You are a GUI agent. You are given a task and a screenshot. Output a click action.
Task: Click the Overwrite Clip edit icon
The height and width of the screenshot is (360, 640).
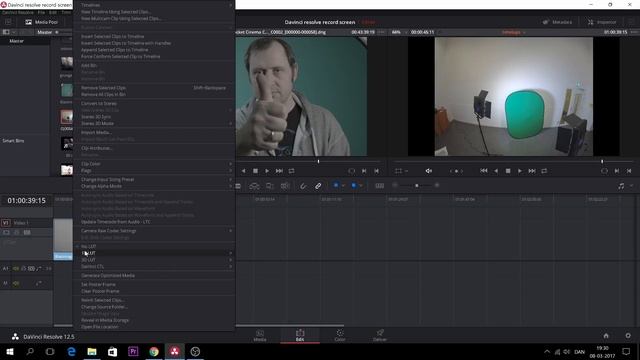[x=270, y=186]
